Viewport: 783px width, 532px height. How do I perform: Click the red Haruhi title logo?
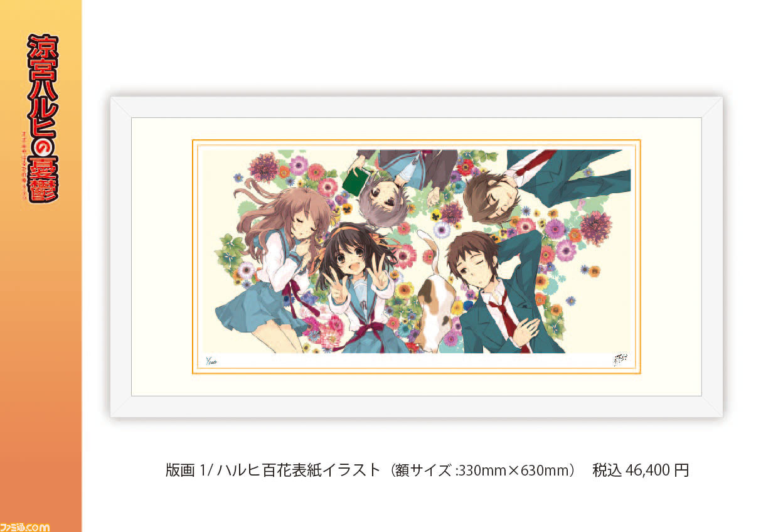[x=43, y=118]
